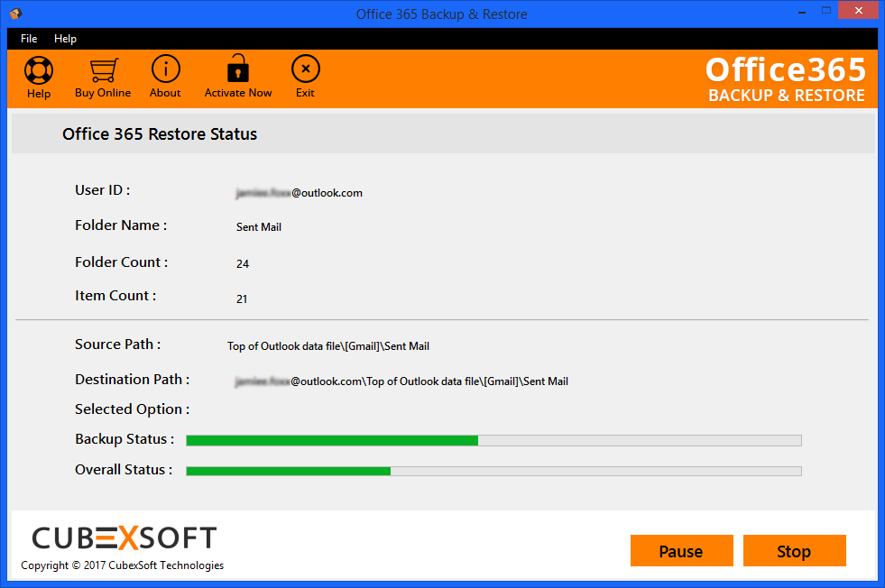Screen dimensions: 885x588
Task: Click the 'Selected Option :' label
Action: click(132, 409)
